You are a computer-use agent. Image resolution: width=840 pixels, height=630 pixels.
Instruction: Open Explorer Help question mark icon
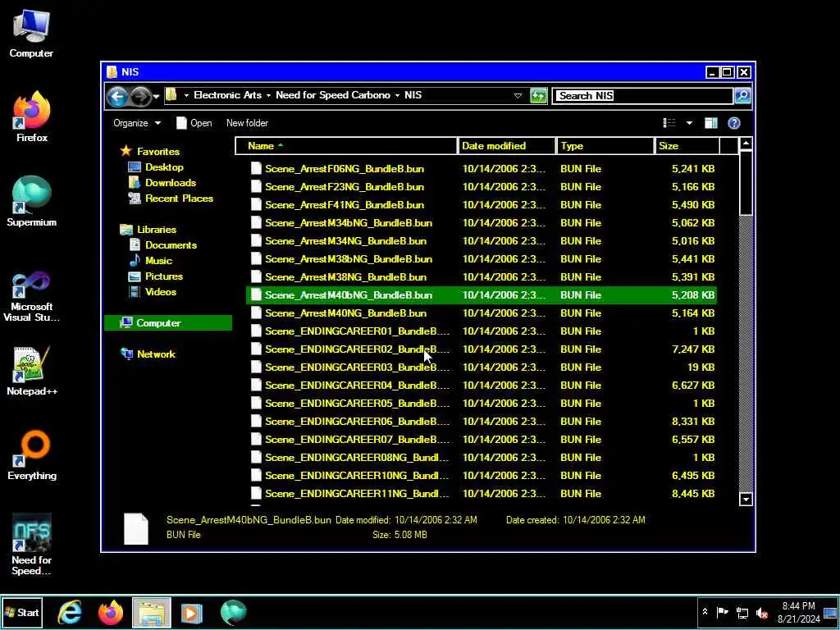coord(734,123)
